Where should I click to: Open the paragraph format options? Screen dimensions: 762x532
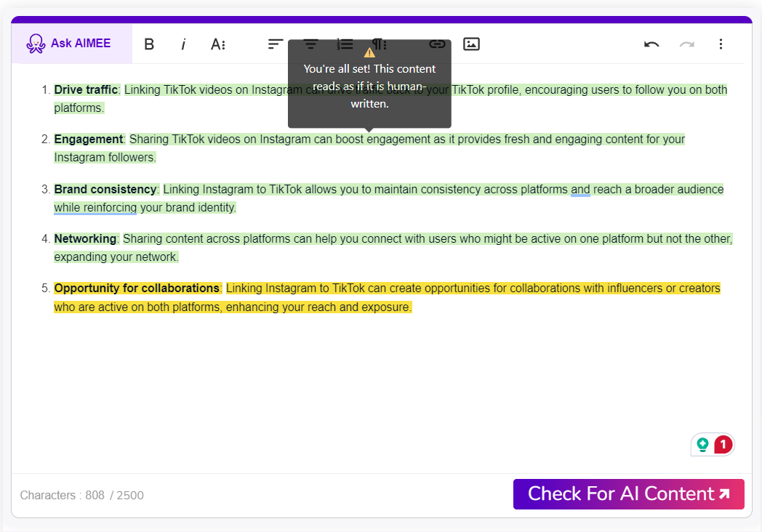[x=380, y=44]
